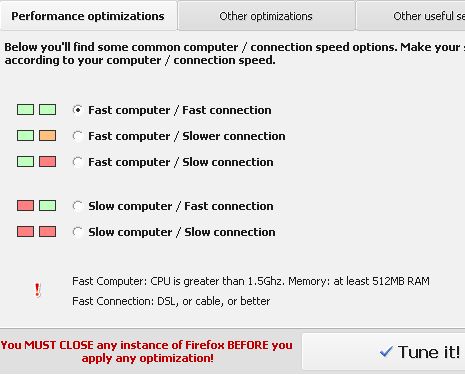Viewport: 465px width, 375px height.
Task: Open Performance optimizations tab
Action: [88, 16]
